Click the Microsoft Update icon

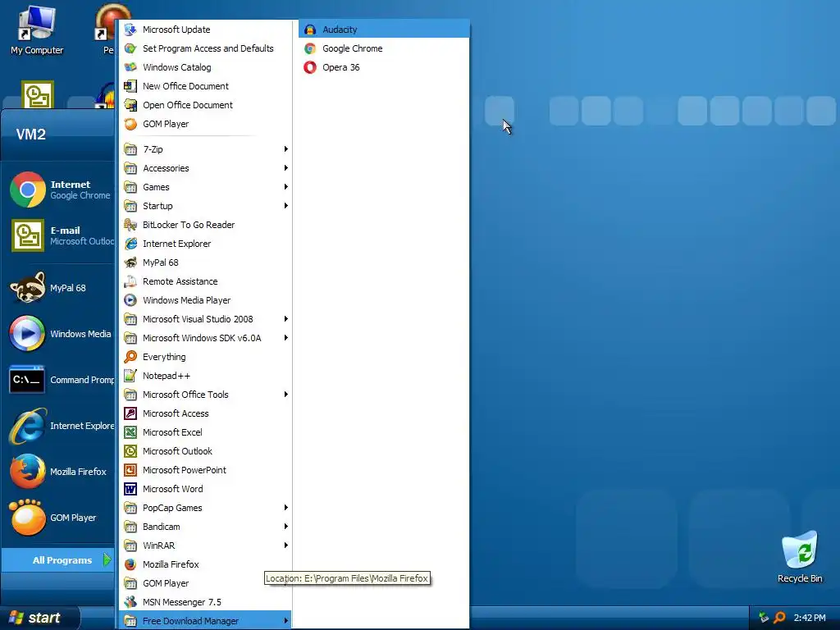coord(130,30)
